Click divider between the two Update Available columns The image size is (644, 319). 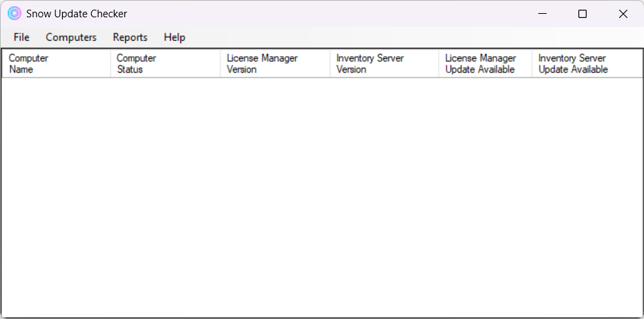tap(532, 64)
